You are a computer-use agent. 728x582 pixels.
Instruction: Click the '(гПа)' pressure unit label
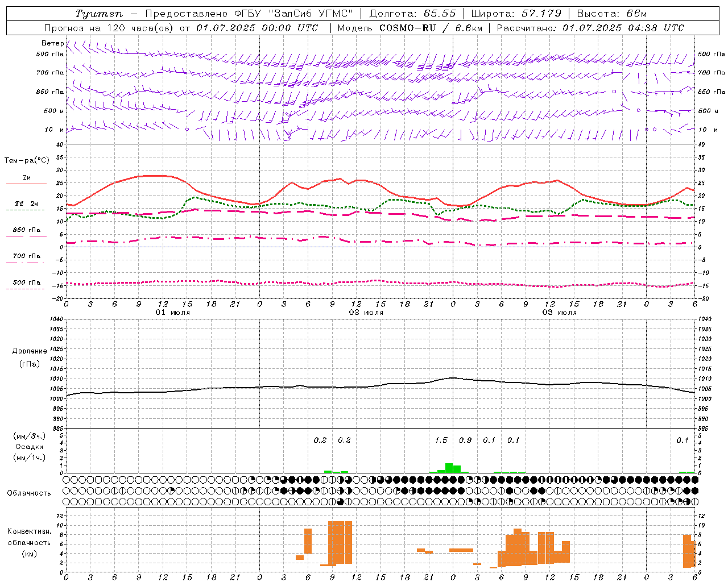(30, 364)
